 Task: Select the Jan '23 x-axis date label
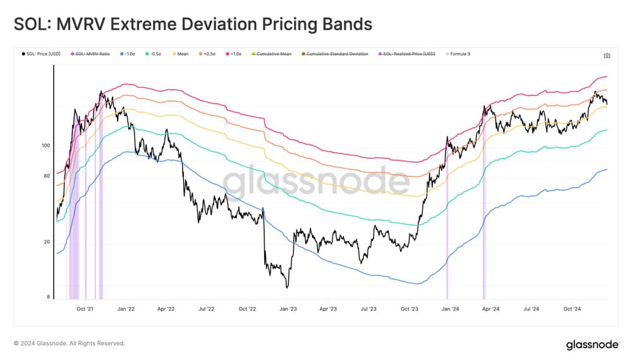288,309
